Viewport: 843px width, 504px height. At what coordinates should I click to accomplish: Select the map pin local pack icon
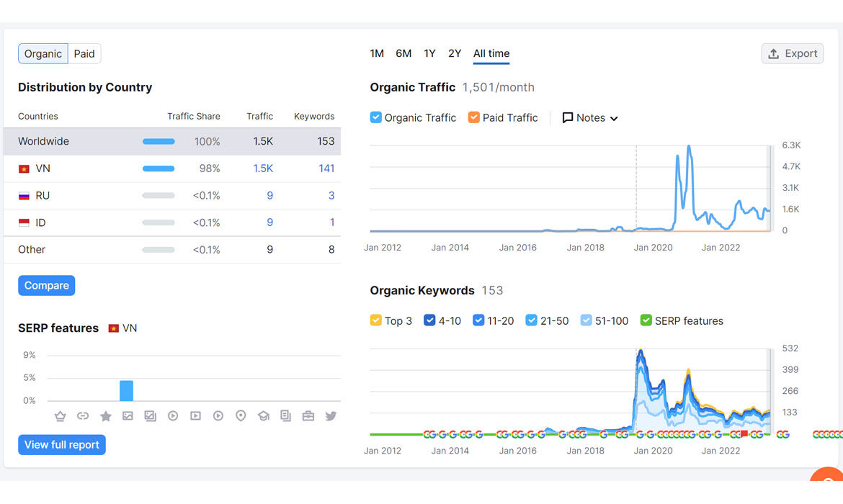(x=241, y=416)
